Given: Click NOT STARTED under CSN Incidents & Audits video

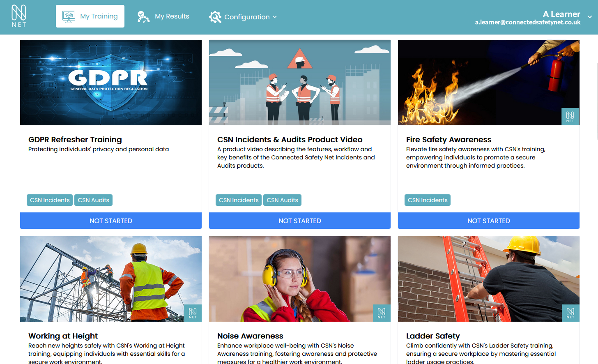Looking at the screenshot, I should (300, 221).
